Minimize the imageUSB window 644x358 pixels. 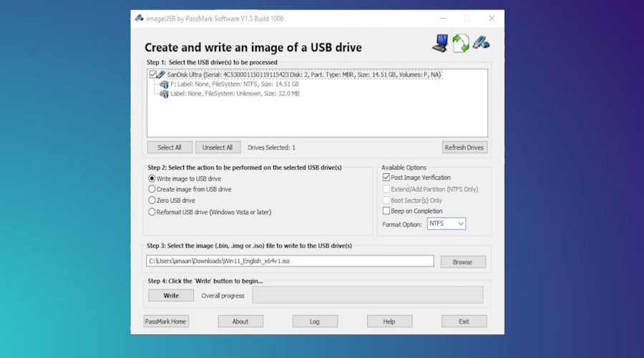pyautogui.click(x=443, y=18)
